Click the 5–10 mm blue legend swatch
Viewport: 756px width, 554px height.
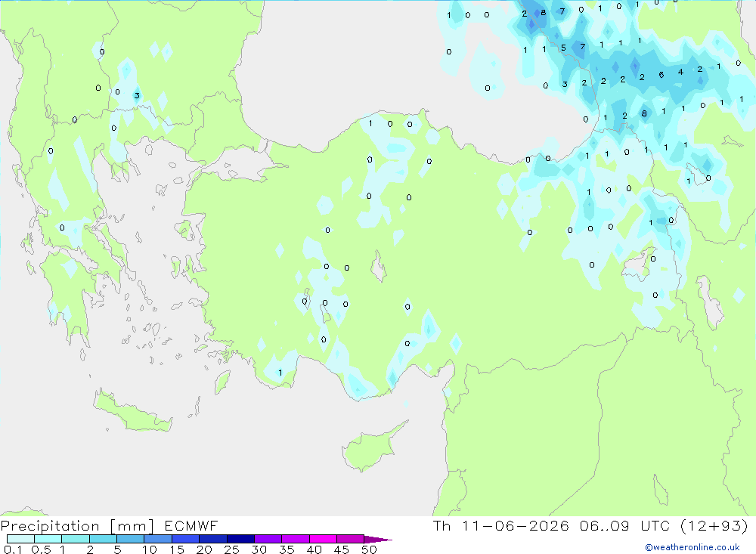[130, 539]
